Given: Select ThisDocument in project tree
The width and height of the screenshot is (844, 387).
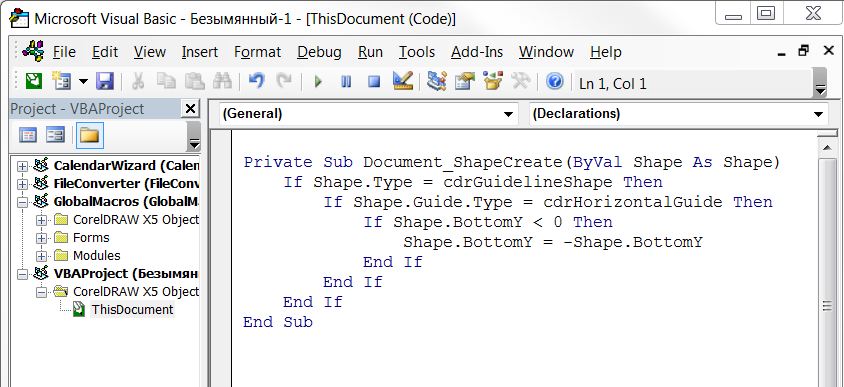Looking at the screenshot, I should pyautogui.click(x=132, y=309).
